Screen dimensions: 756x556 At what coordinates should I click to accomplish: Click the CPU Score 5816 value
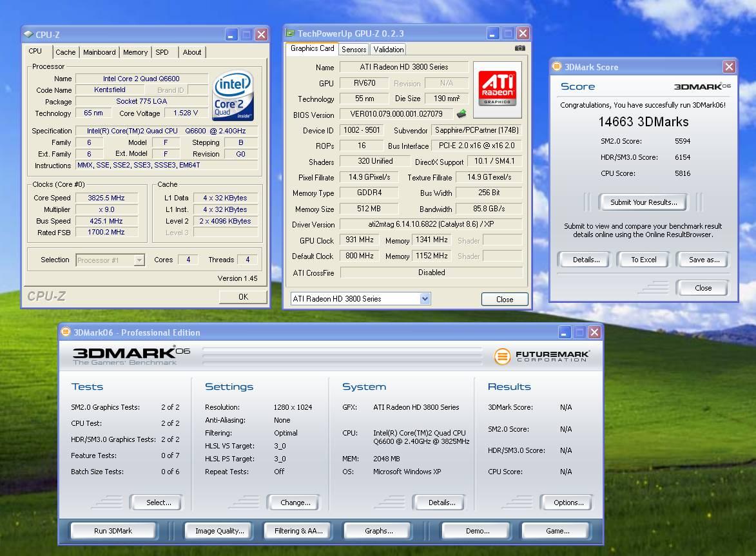click(x=683, y=173)
